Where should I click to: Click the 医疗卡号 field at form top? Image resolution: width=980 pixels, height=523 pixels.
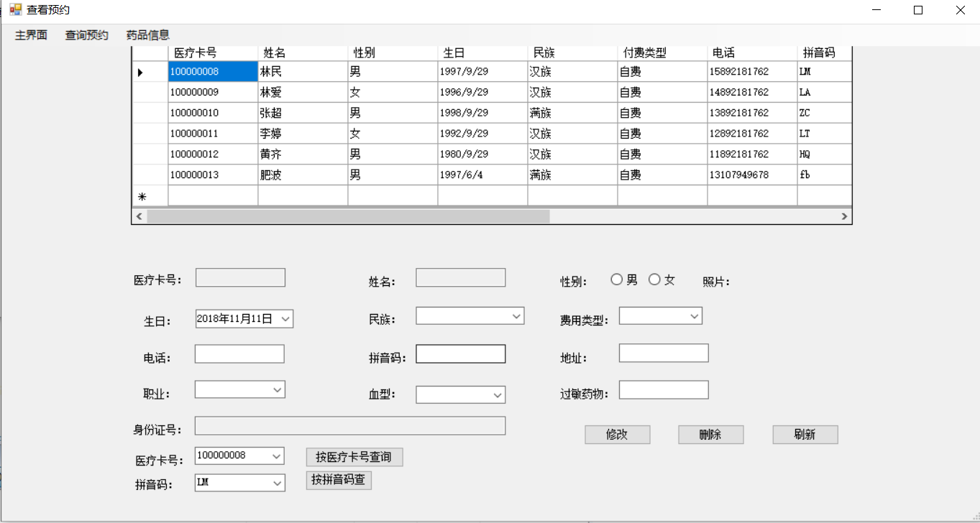(240, 277)
